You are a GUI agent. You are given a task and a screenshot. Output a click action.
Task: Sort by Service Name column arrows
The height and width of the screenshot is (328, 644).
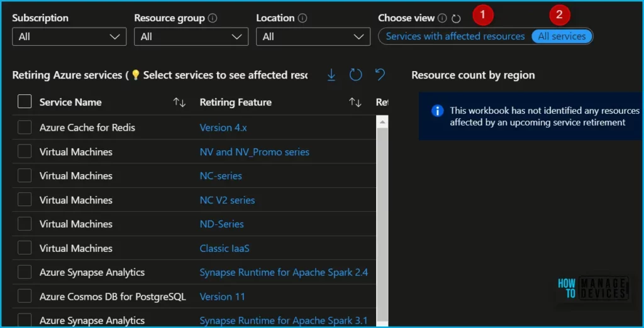179,102
